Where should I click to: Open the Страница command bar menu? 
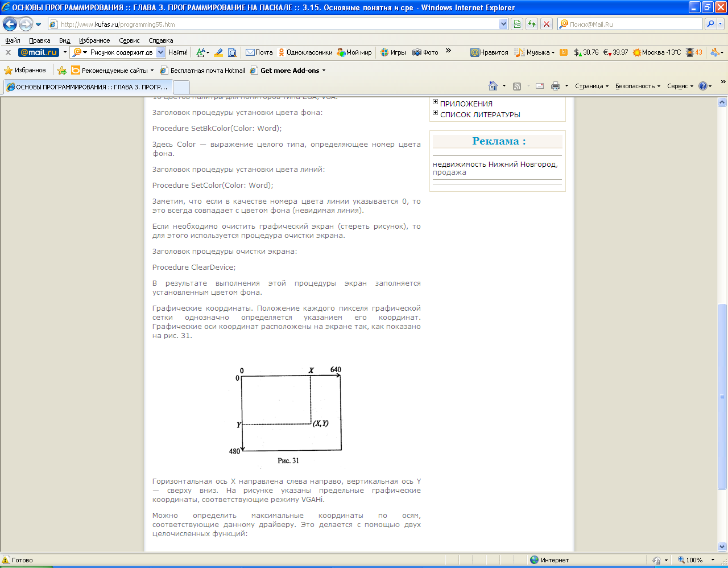pyautogui.click(x=591, y=86)
